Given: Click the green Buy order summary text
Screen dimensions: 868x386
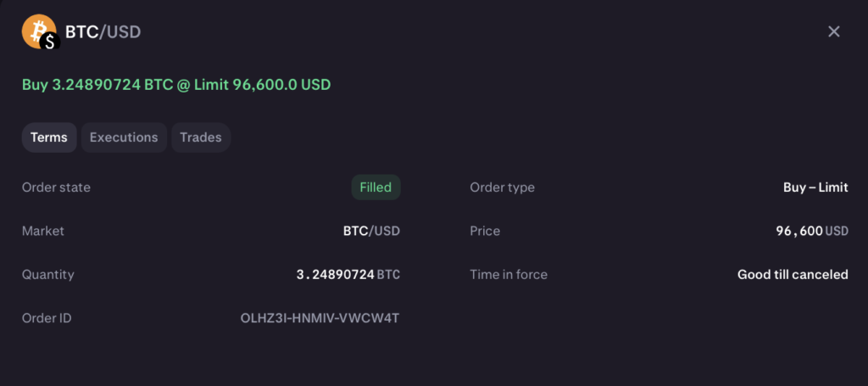Looking at the screenshot, I should point(176,85).
